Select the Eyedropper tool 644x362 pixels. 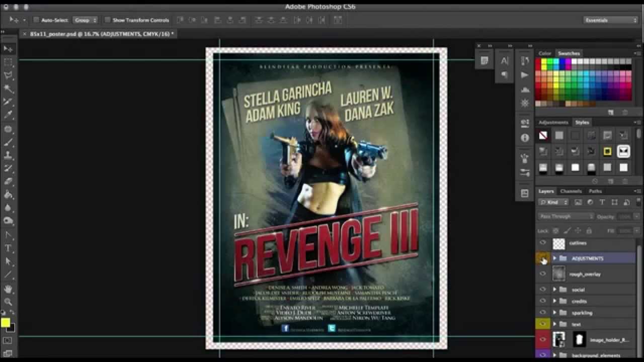9,115
